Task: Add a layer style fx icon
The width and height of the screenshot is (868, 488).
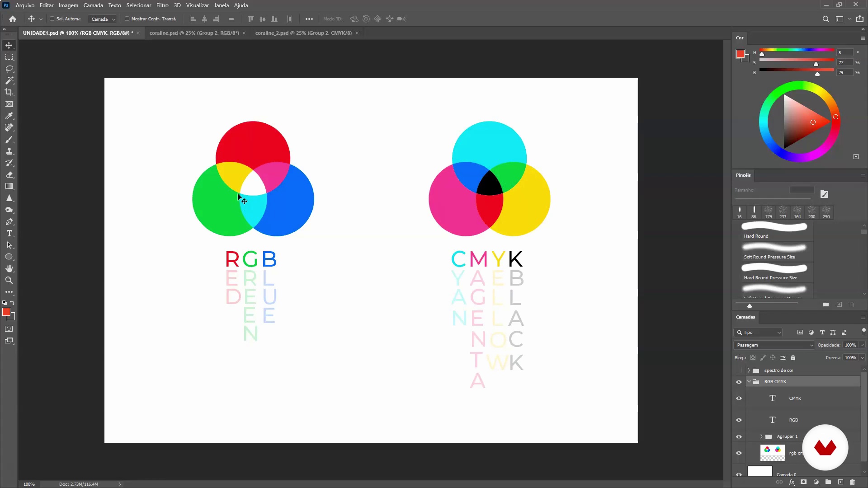Action: pyautogui.click(x=792, y=482)
